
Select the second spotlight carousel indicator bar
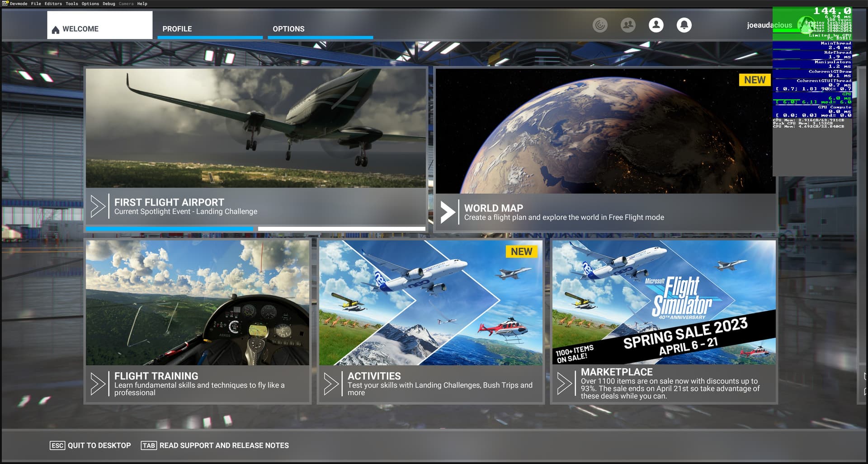coord(341,229)
